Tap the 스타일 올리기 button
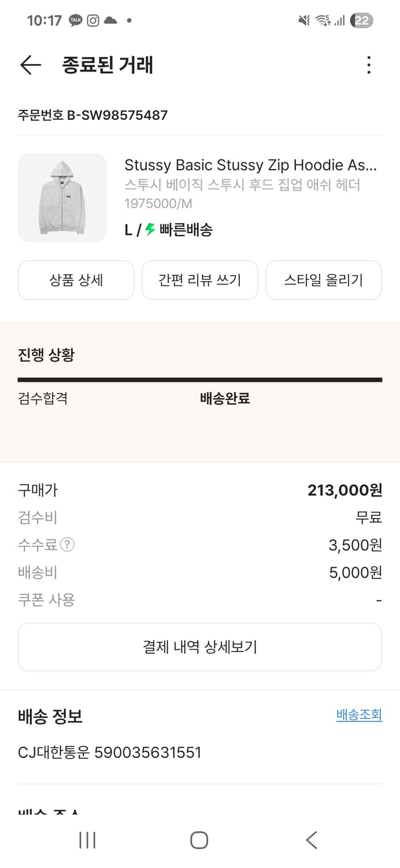 [324, 280]
